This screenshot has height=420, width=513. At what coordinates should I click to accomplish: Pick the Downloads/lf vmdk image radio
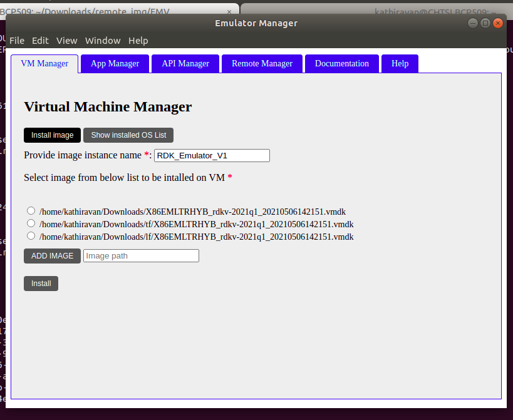click(x=31, y=236)
